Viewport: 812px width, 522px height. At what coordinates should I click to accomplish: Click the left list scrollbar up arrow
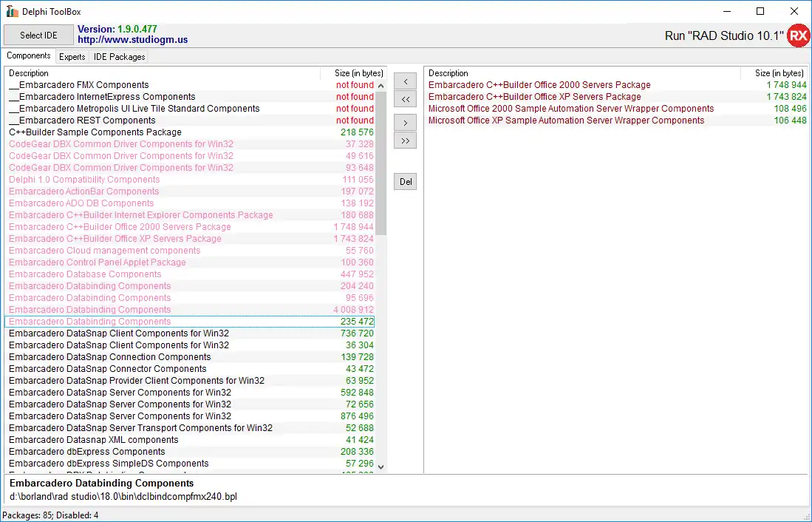click(x=381, y=86)
